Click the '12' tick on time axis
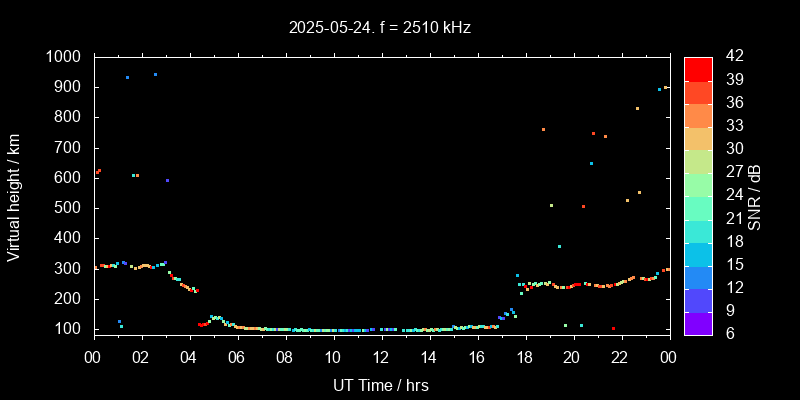800x400 pixels. [381, 356]
